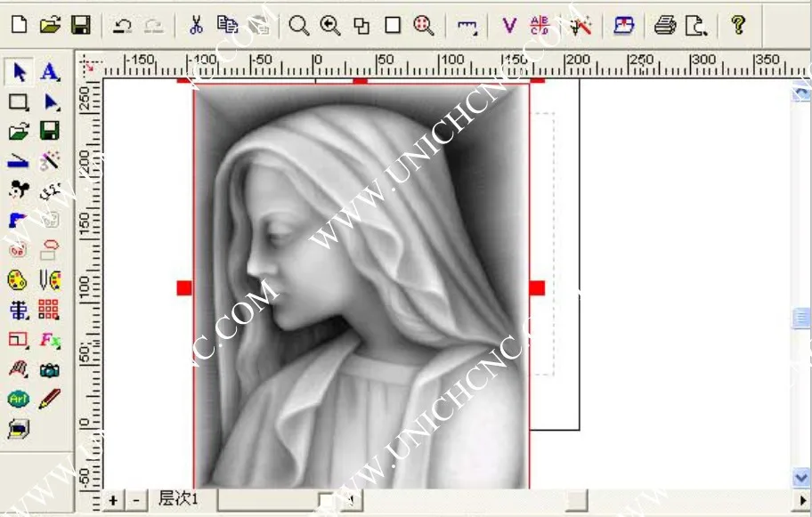The height and width of the screenshot is (517, 812).
Task: Save with the top toolbar floppy disk
Action: point(81,24)
